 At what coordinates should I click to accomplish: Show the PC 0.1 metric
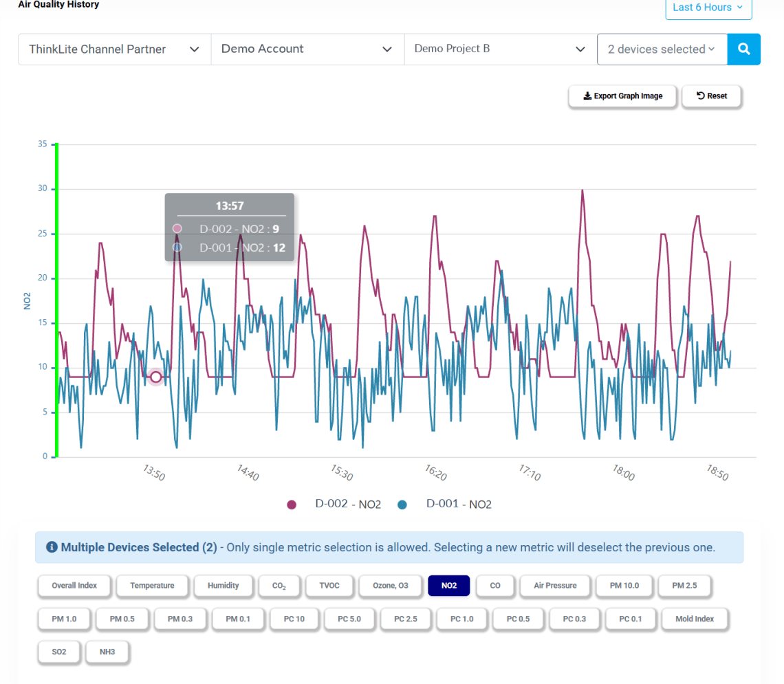(631, 619)
